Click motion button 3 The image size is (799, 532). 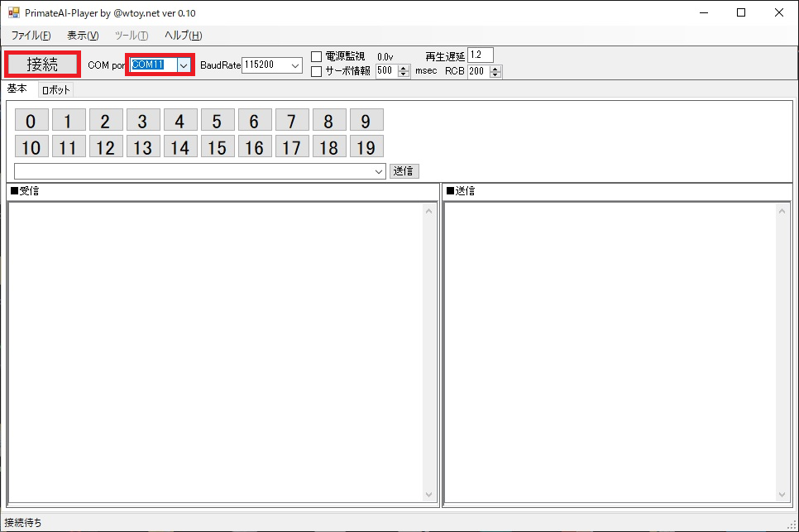coord(142,120)
